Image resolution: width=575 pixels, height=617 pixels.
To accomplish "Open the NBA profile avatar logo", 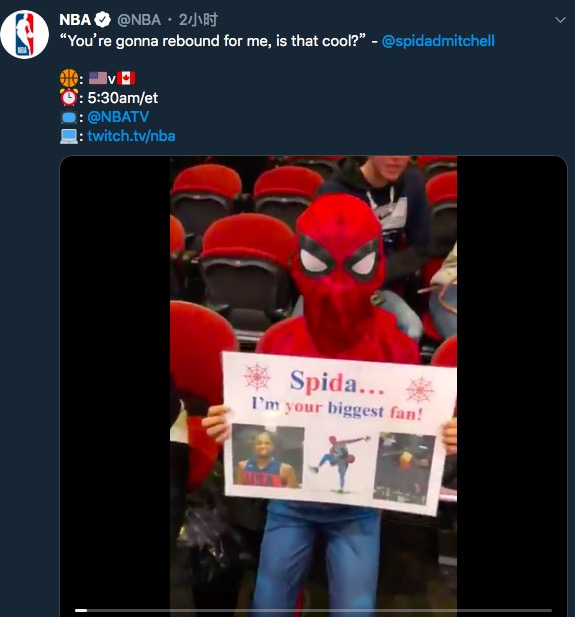I will 24,34.
